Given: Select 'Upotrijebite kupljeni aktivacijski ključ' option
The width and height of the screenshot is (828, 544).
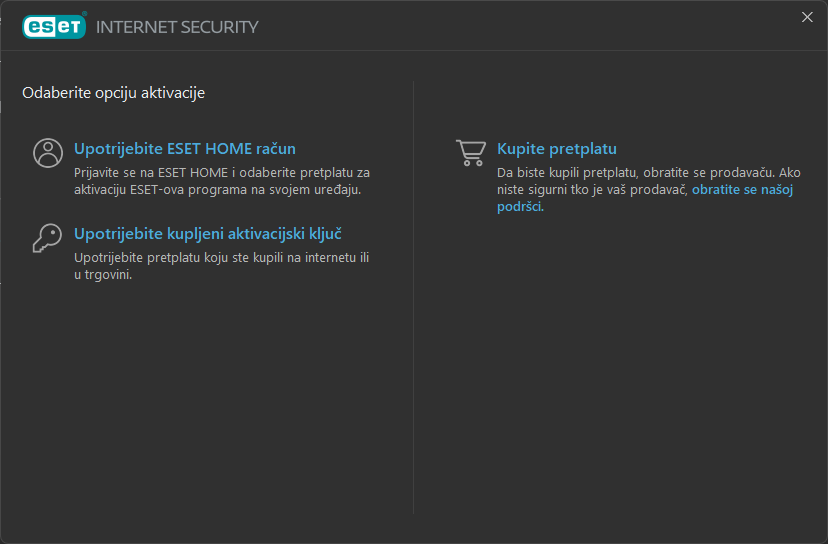Looking at the screenshot, I should [x=208, y=234].
